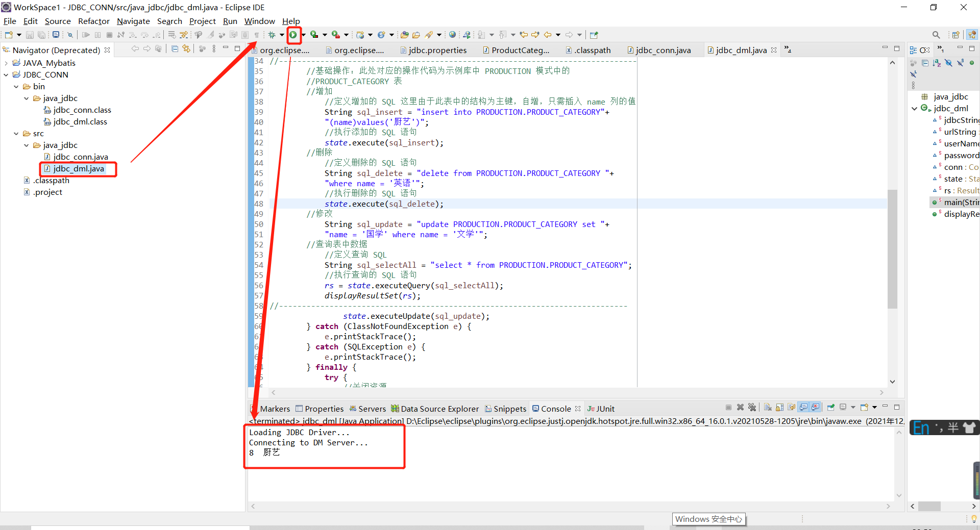Select jdbc_dml.class in bin folder
The width and height of the screenshot is (980, 530).
coord(80,122)
